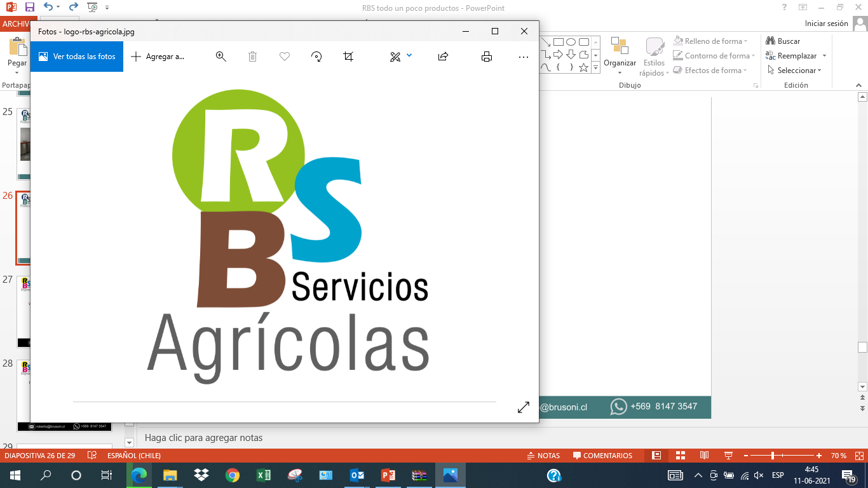Fit slide to current window
Viewport: 868px width, 488px height.
pos(858,456)
